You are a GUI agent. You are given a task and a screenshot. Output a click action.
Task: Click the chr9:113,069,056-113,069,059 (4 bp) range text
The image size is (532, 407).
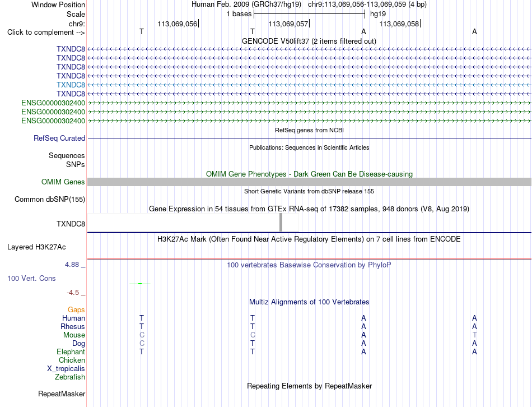click(x=367, y=4)
